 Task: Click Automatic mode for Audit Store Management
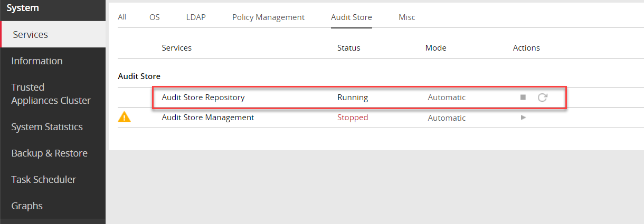[447, 118]
